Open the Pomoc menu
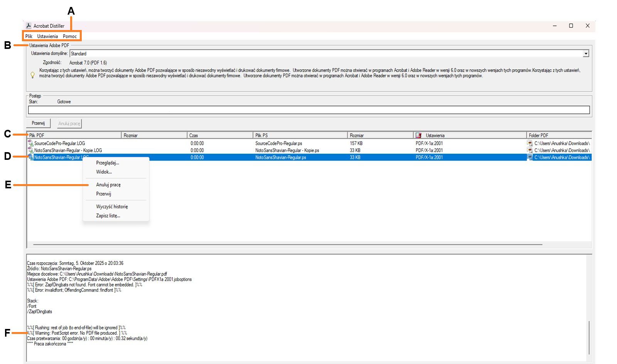 70,36
